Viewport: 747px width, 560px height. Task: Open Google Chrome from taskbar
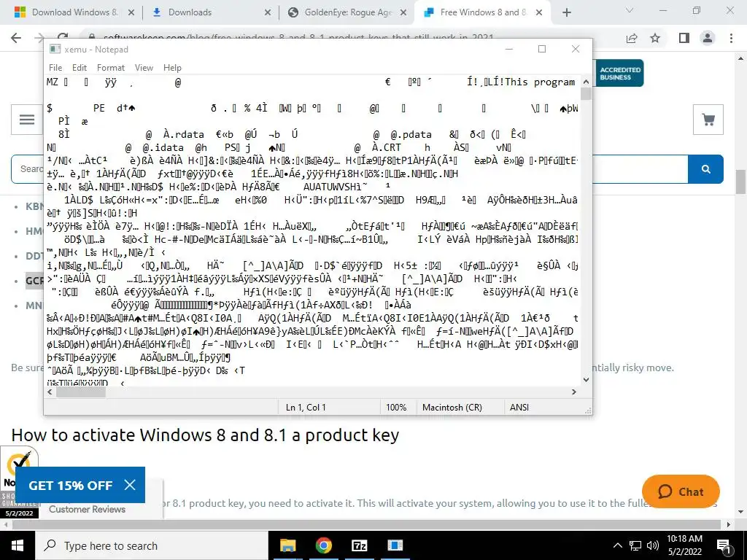pos(323,545)
